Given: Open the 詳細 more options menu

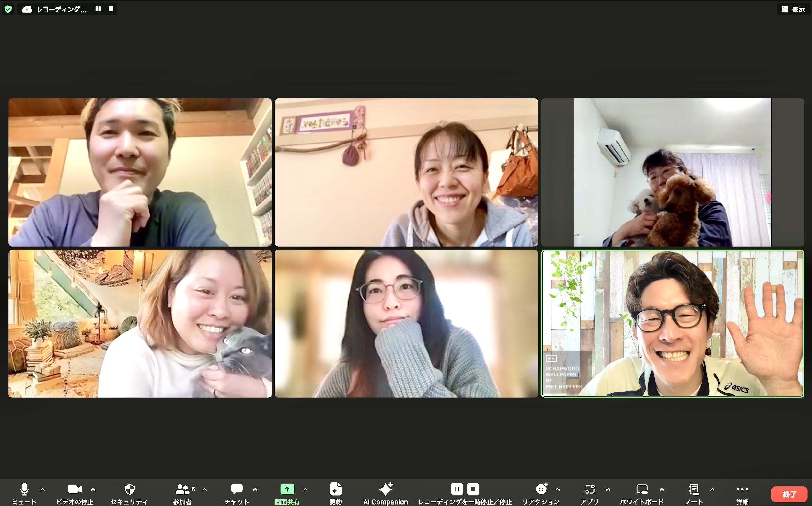Looking at the screenshot, I should click(x=742, y=489).
